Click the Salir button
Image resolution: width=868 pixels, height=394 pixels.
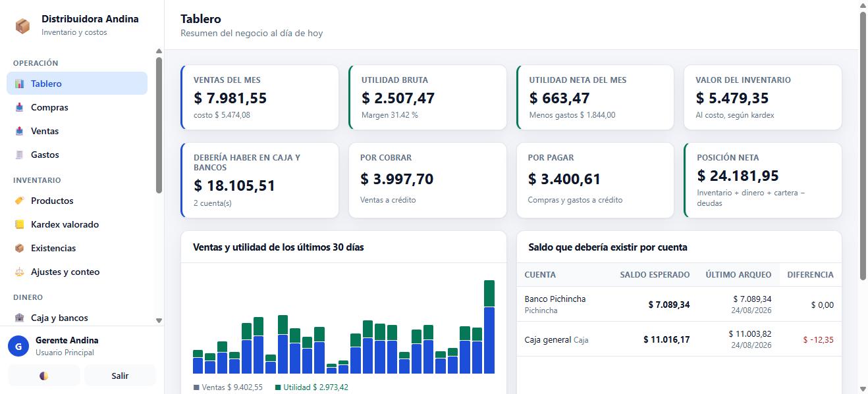(x=120, y=376)
